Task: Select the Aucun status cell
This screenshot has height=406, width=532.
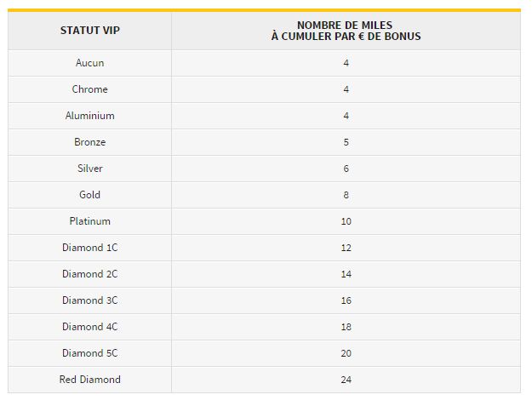Action: pyautogui.click(x=90, y=63)
